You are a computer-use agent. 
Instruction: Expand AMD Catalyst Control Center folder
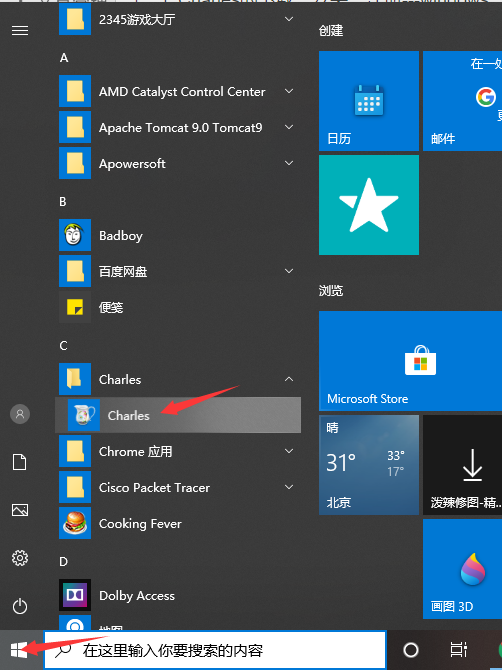pos(289,91)
